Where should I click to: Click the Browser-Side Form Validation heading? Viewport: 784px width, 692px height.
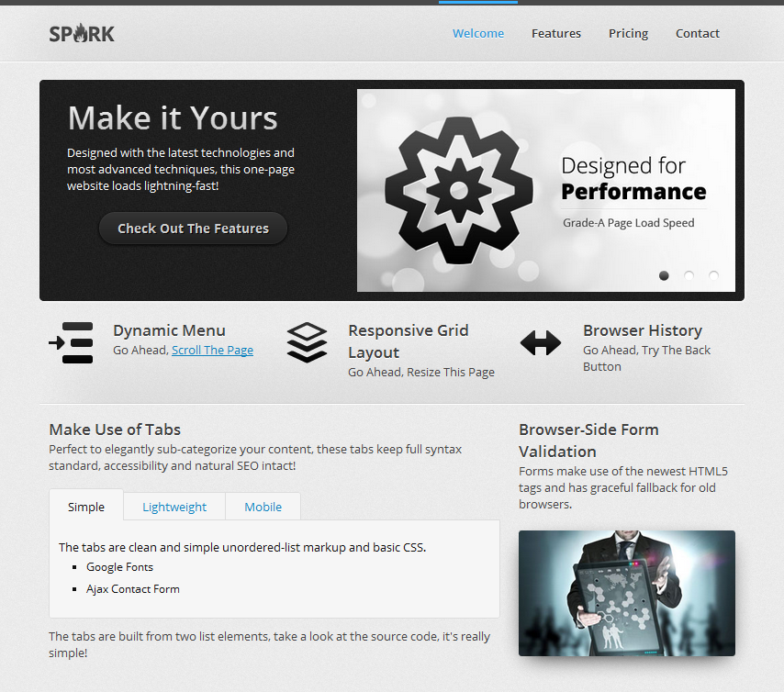coord(588,441)
